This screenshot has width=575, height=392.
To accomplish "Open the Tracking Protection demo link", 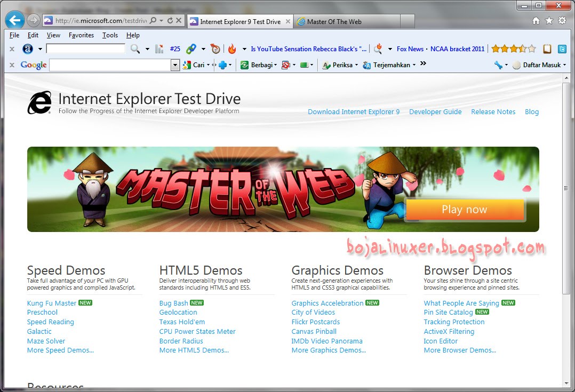I will (x=454, y=322).
